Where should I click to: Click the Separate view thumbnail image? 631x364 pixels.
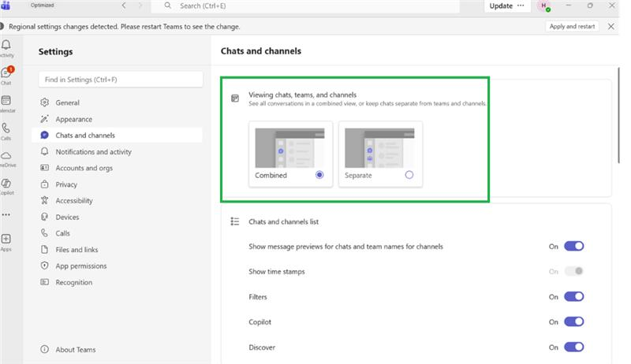point(379,148)
